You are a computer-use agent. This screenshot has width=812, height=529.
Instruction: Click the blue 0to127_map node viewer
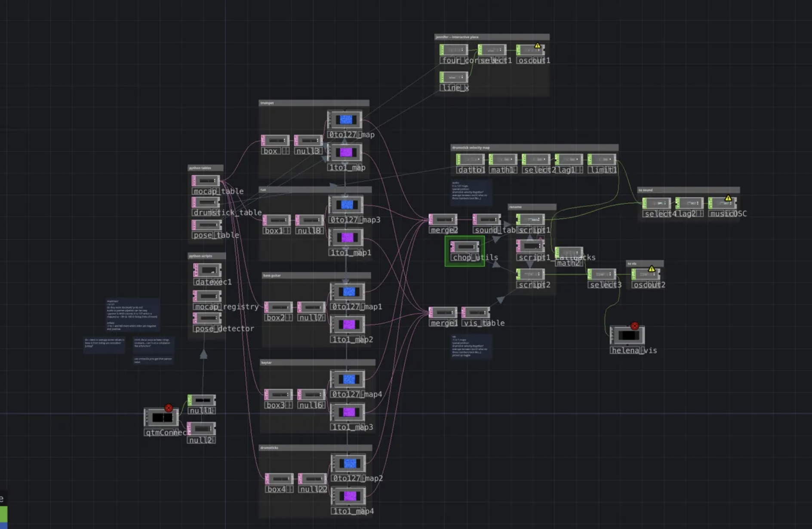[x=345, y=120]
